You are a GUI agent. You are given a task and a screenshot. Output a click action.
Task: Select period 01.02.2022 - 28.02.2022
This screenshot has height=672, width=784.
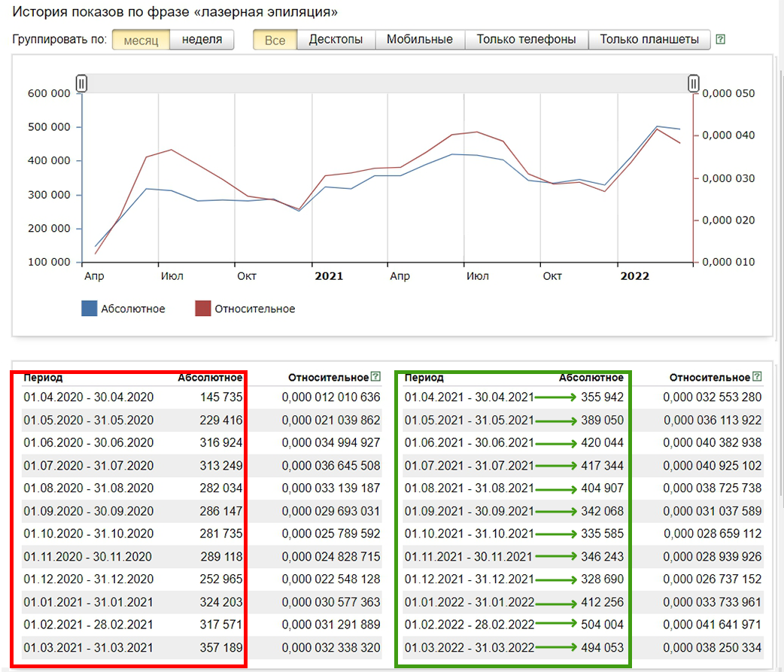(x=469, y=625)
